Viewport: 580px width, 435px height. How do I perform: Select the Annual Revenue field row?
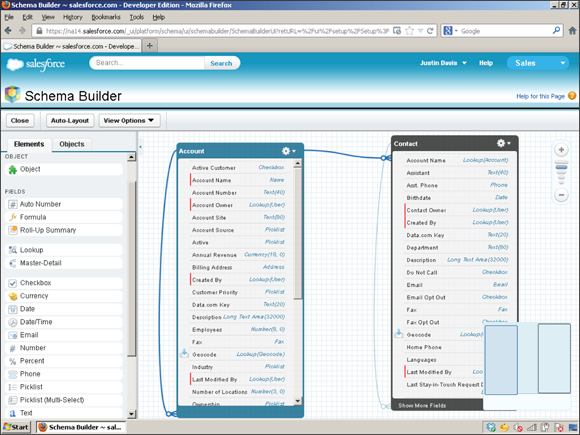pos(238,255)
